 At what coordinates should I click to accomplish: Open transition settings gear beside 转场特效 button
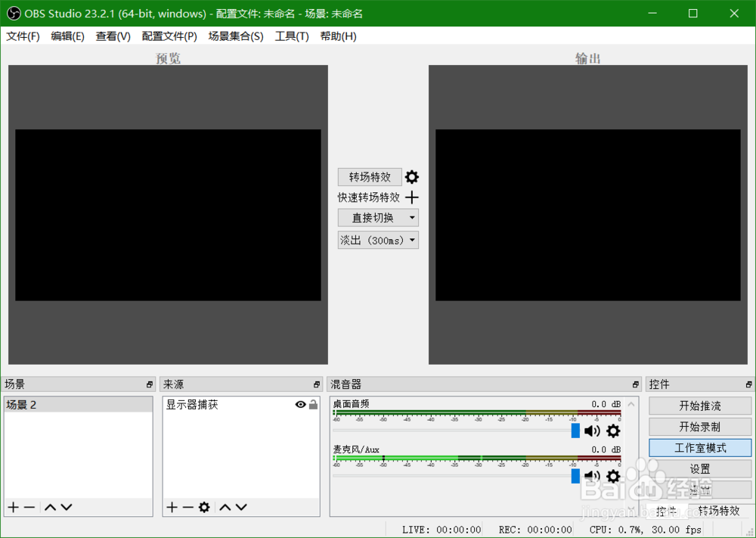click(412, 177)
